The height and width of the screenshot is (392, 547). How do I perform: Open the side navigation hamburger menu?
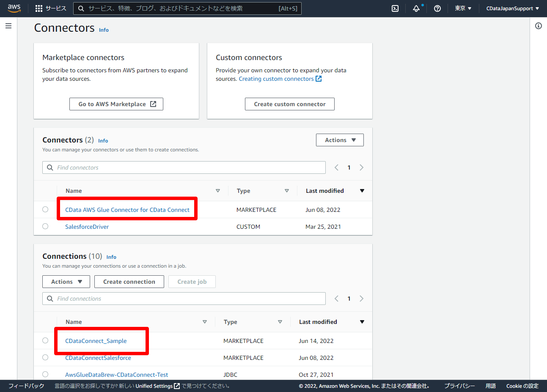[x=8, y=26]
